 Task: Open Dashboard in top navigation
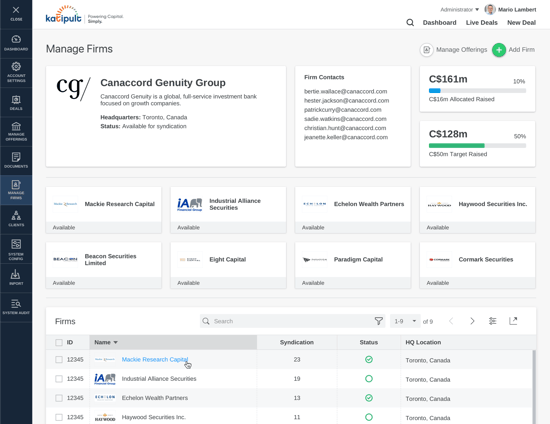[x=440, y=23]
